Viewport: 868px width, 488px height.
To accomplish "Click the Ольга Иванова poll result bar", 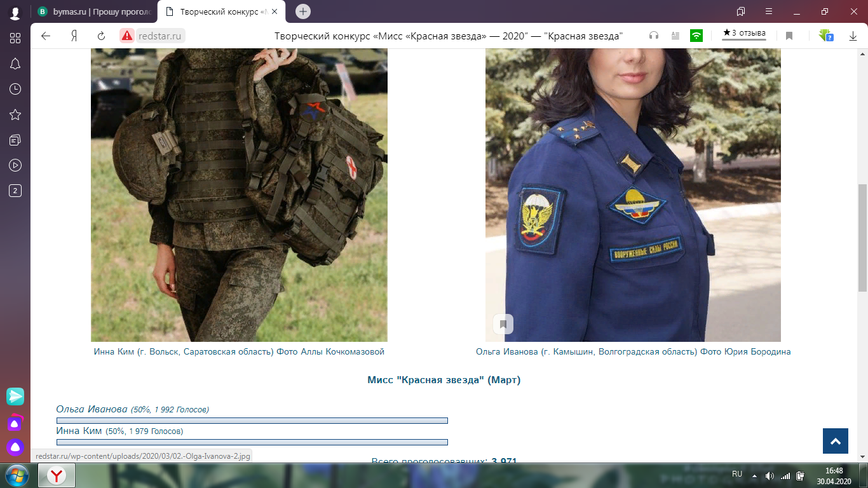I will [x=252, y=421].
